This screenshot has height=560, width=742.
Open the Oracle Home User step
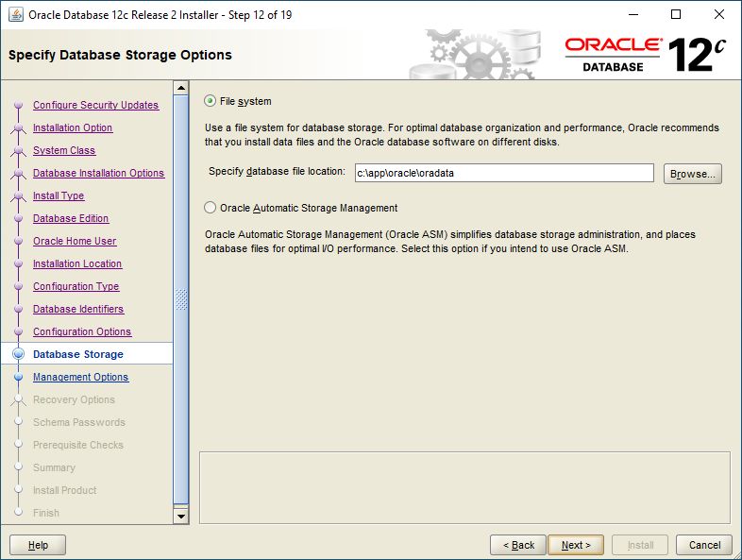[x=75, y=241]
